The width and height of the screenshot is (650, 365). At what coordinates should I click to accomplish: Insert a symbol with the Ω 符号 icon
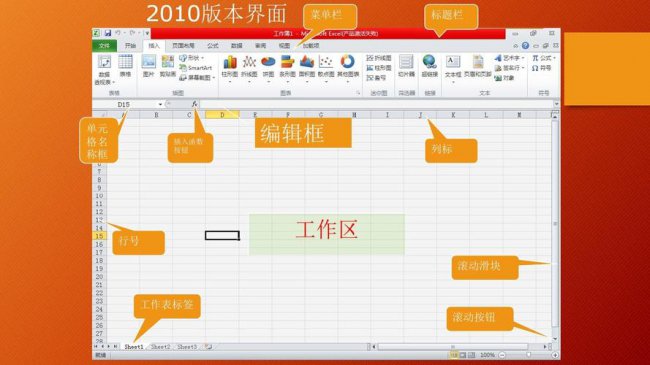click(541, 68)
